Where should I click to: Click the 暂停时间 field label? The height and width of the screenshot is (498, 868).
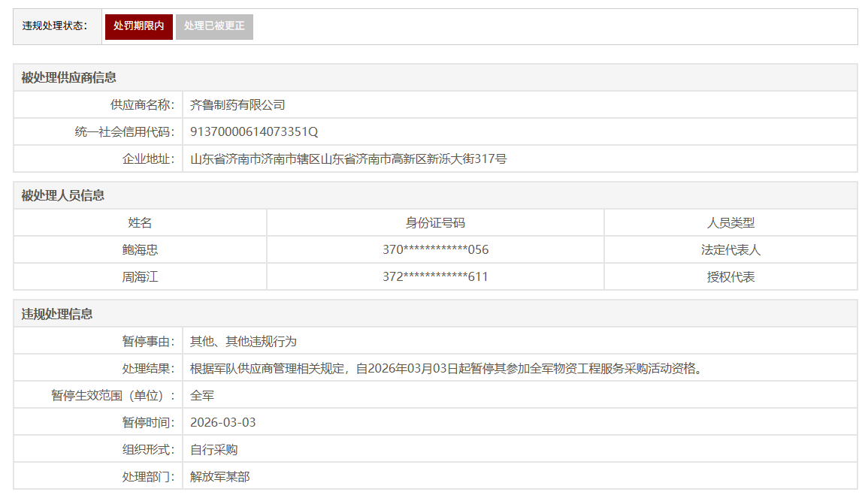point(148,423)
